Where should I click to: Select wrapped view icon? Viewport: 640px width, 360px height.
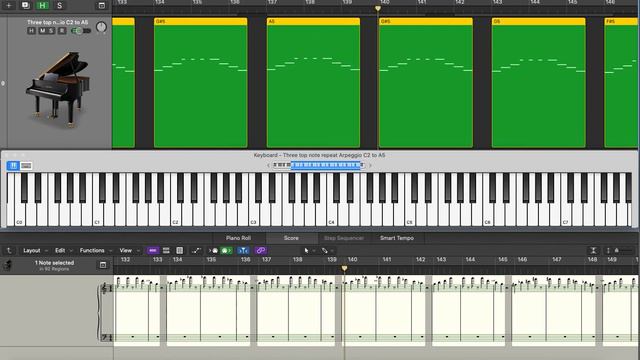(166, 250)
